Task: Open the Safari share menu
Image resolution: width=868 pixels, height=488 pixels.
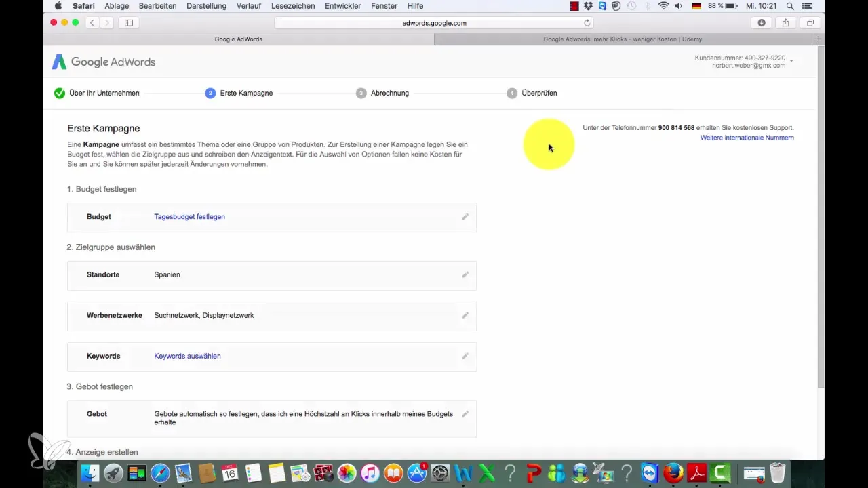Action: (x=786, y=23)
